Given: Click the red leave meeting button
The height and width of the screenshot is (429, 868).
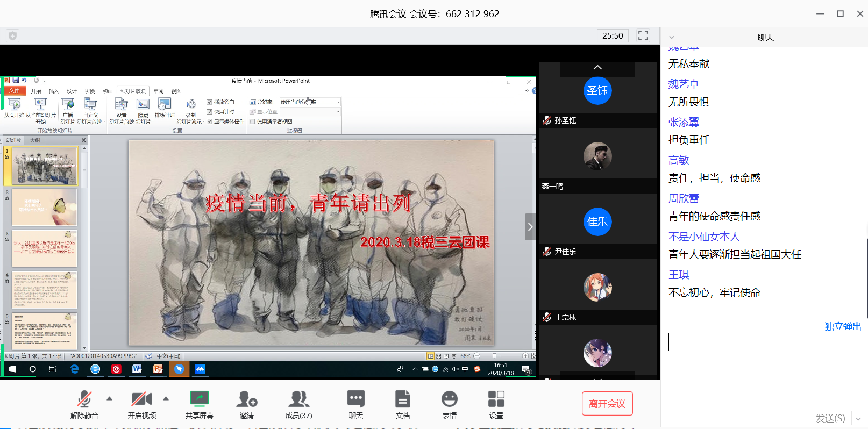Looking at the screenshot, I should 607,404.
